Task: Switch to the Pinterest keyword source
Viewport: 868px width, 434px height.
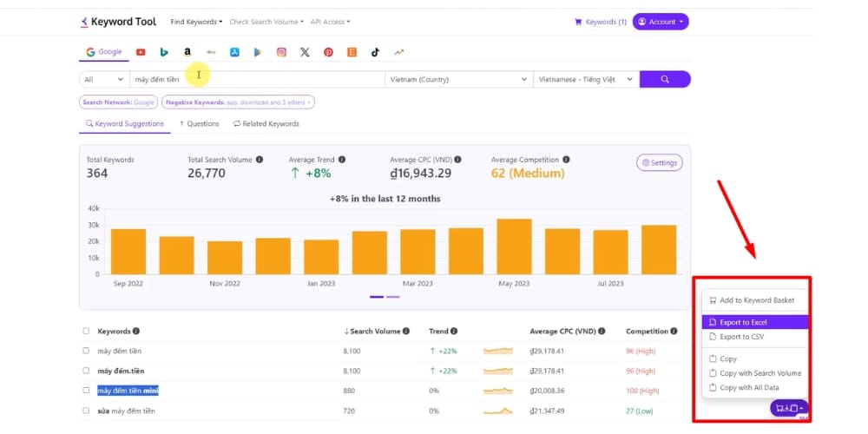Action: coord(328,52)
